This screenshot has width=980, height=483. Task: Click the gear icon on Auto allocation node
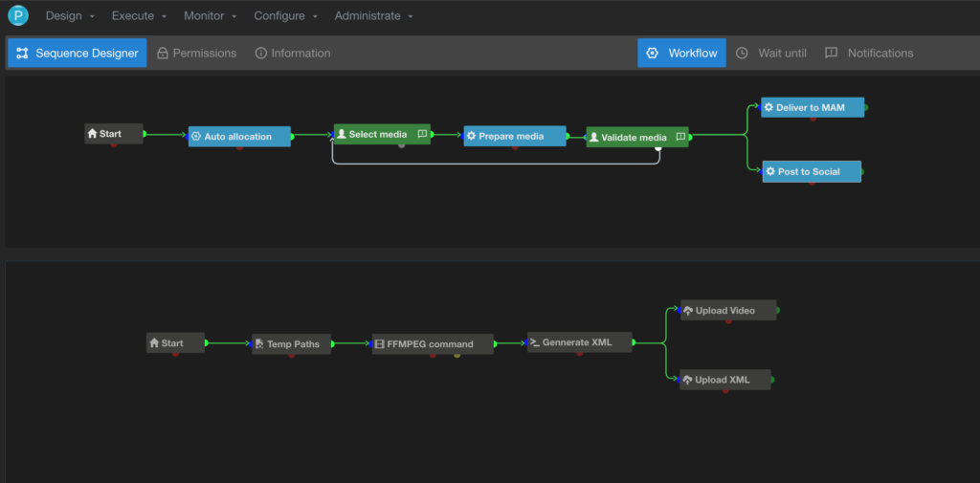196,137
